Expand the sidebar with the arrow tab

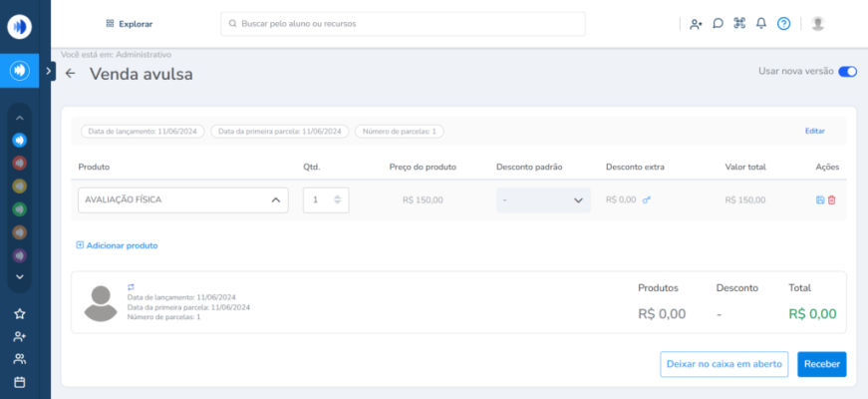pos(49,71)
